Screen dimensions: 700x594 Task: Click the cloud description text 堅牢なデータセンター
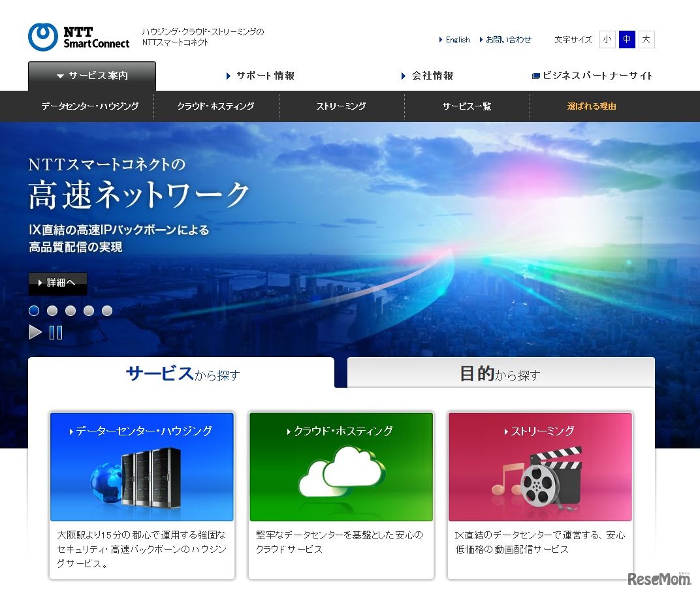[340, 542]
